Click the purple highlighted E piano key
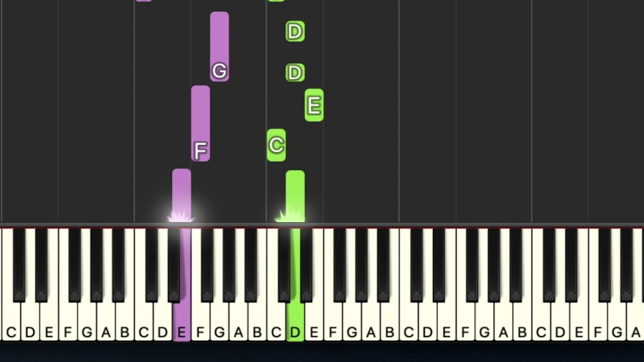644x362 pixels. 182,322
